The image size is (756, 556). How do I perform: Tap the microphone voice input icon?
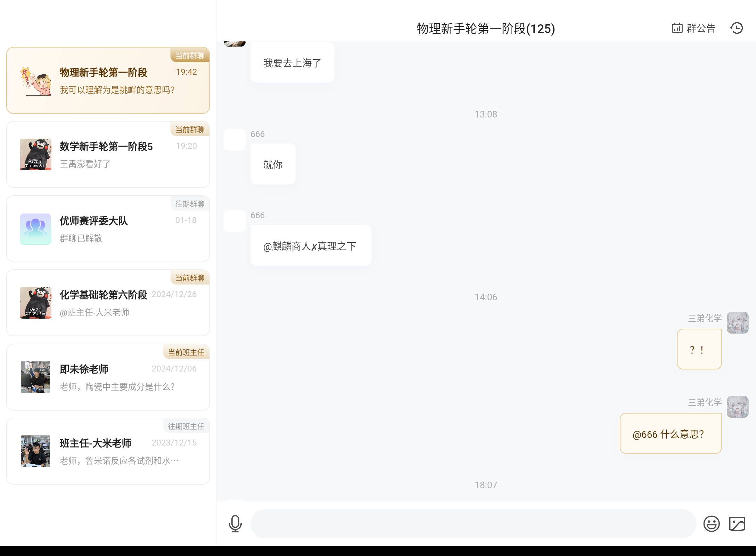point(235,524)
